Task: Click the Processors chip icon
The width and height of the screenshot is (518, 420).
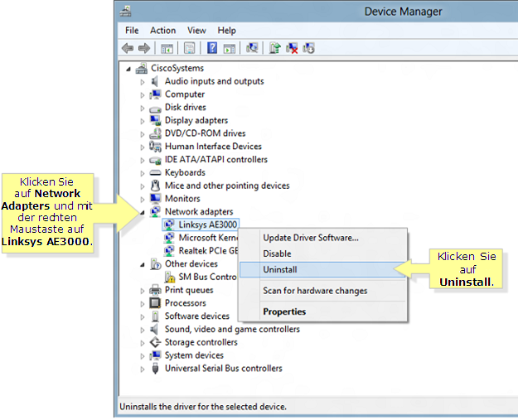Action: pos(155,303)
